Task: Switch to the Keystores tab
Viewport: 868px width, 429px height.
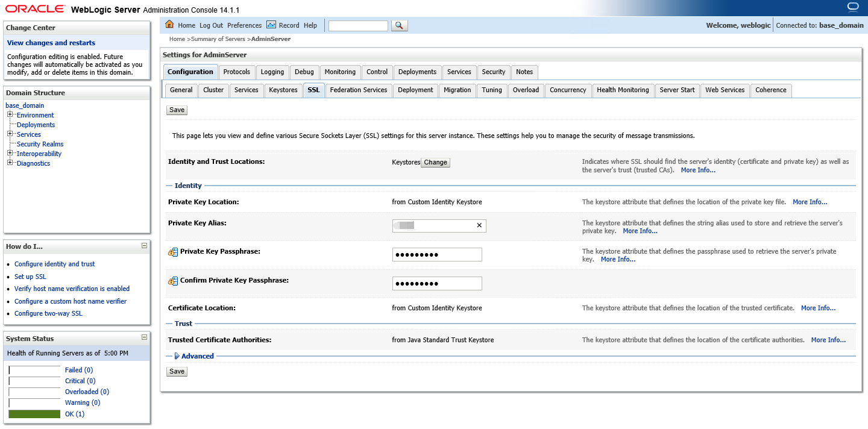Action: pyautogui.click(x=283, y=90)
